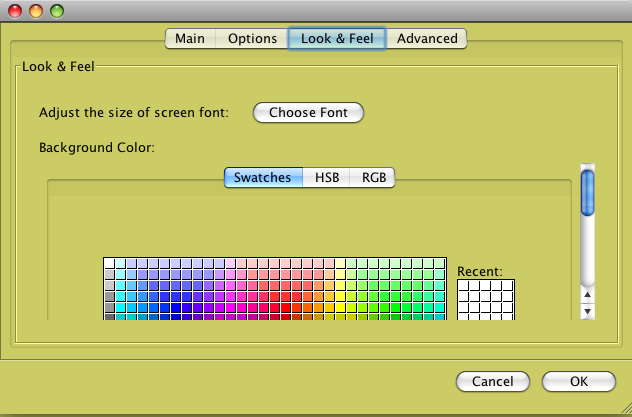Pick a bright red swatch in palette

[285, 307]
